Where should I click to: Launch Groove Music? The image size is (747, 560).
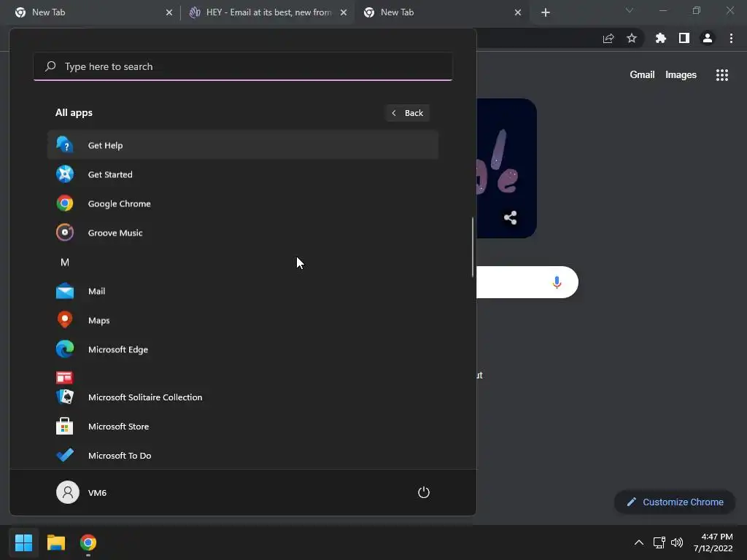[x=242, y=233]
